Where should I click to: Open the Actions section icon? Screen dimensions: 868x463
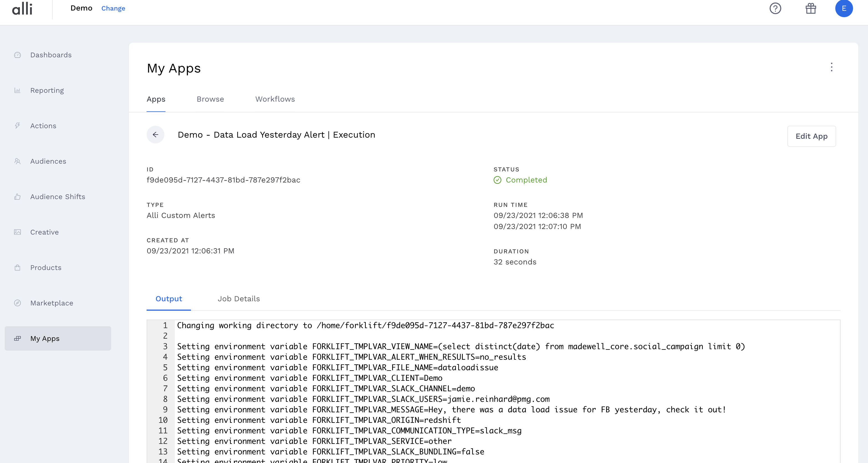(18, 126)
